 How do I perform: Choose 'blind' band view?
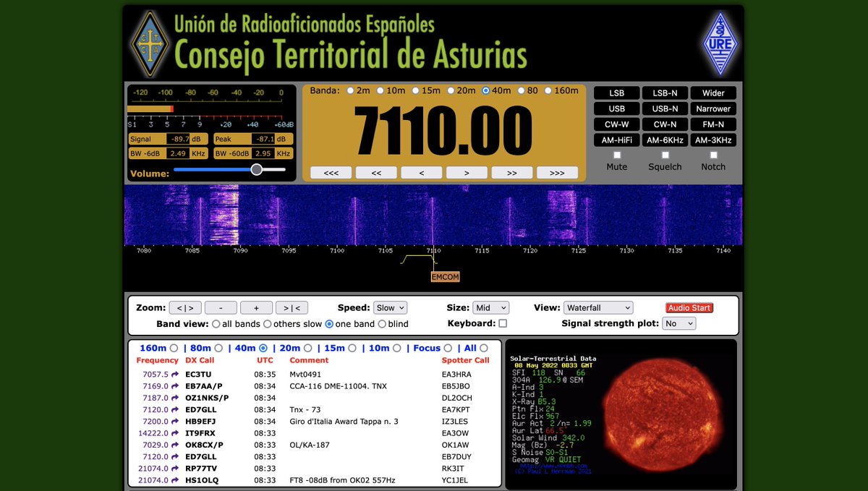[382, 324]
